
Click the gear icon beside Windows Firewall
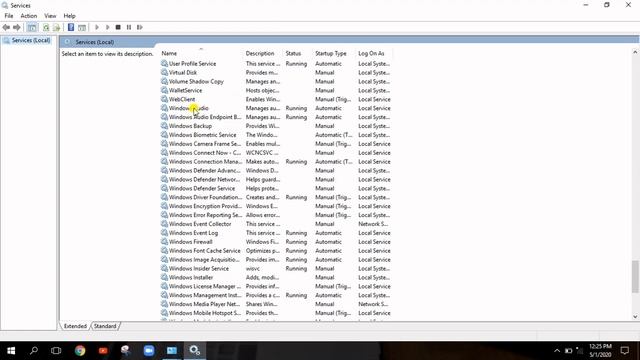[x=164, y=242]
